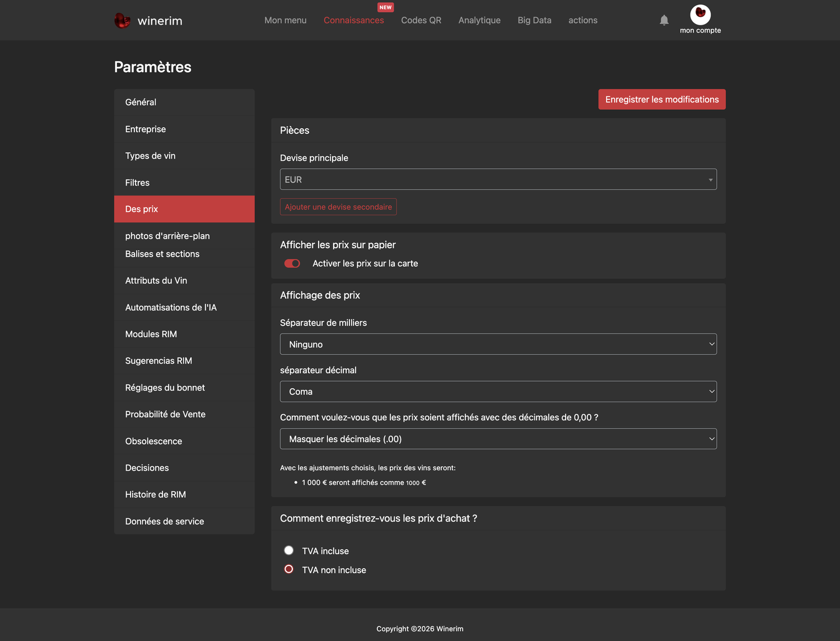Select the TVA non incluse option
The image size is (840, 641).
[x=289, y=569]
